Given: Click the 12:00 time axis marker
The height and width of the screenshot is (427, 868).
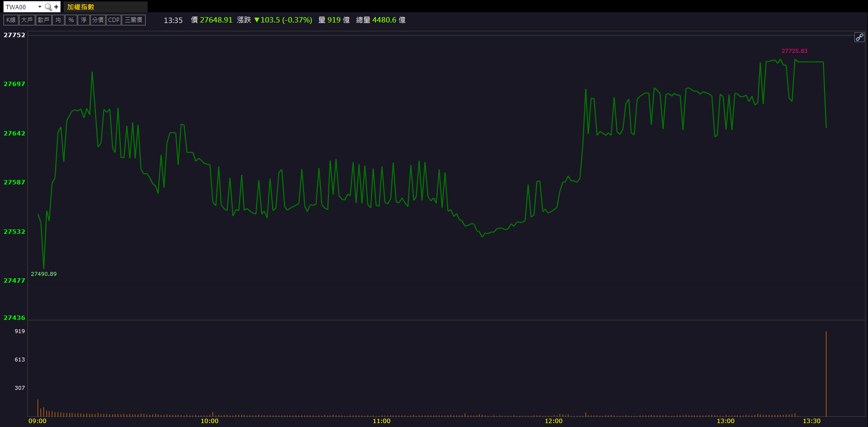Looking at the screenshot, I should 553,421.
